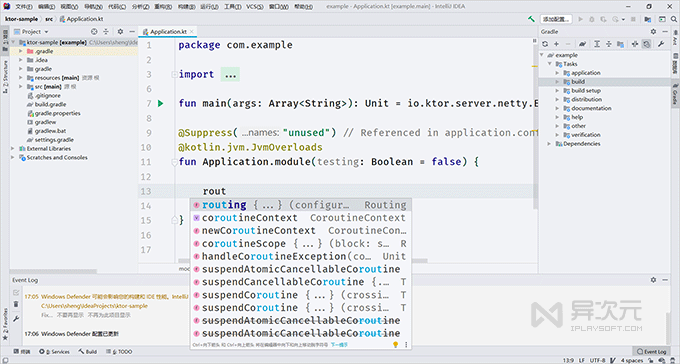Image resolution: width=680 pixels, height=364 pixels.
Task: Hide the Gradle panel with the minus icon
Action: pos(665,32)
